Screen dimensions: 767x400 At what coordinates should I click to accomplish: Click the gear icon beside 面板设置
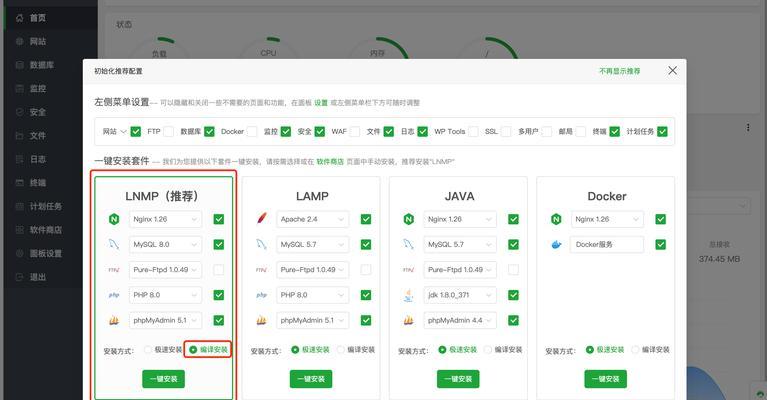[20, 253]
